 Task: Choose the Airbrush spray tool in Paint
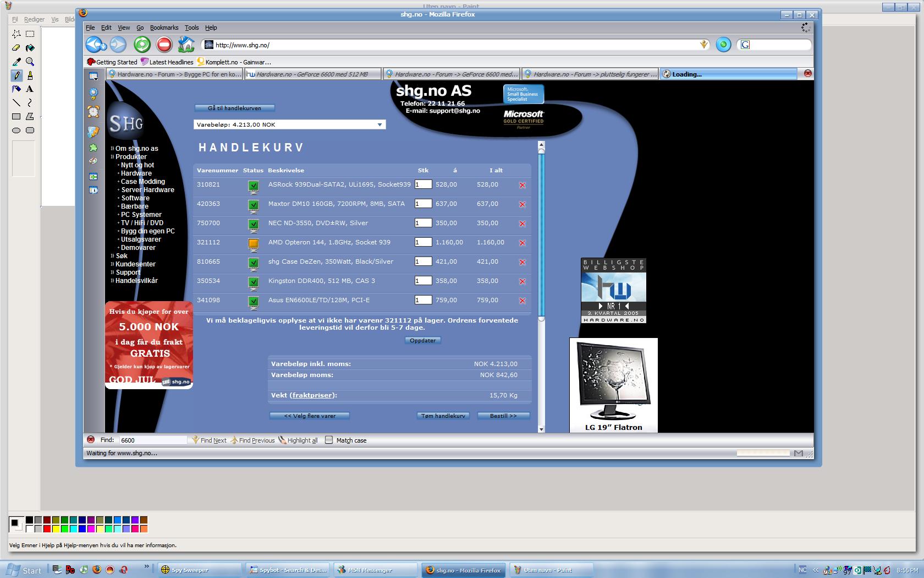(16, 89)
